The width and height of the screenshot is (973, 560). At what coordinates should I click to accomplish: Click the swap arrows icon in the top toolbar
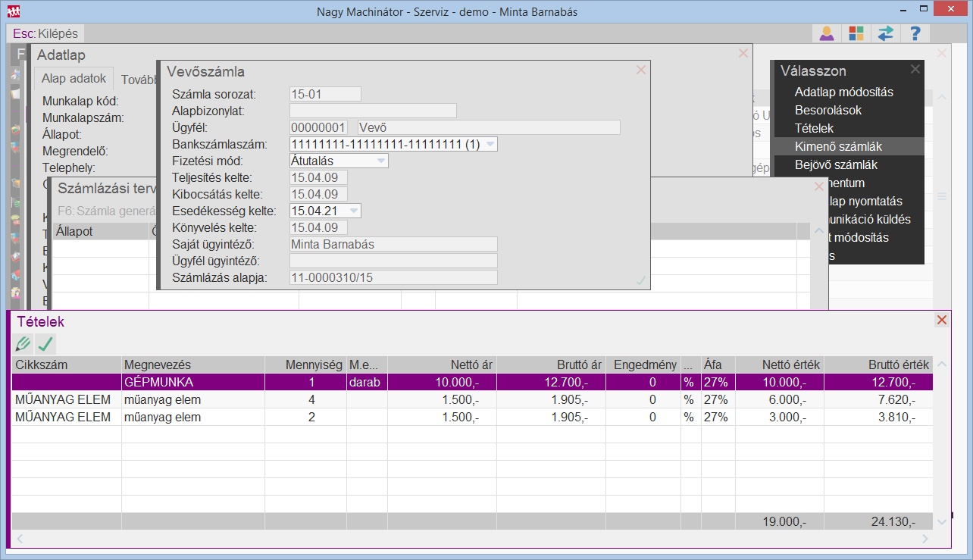coord(885,33)
